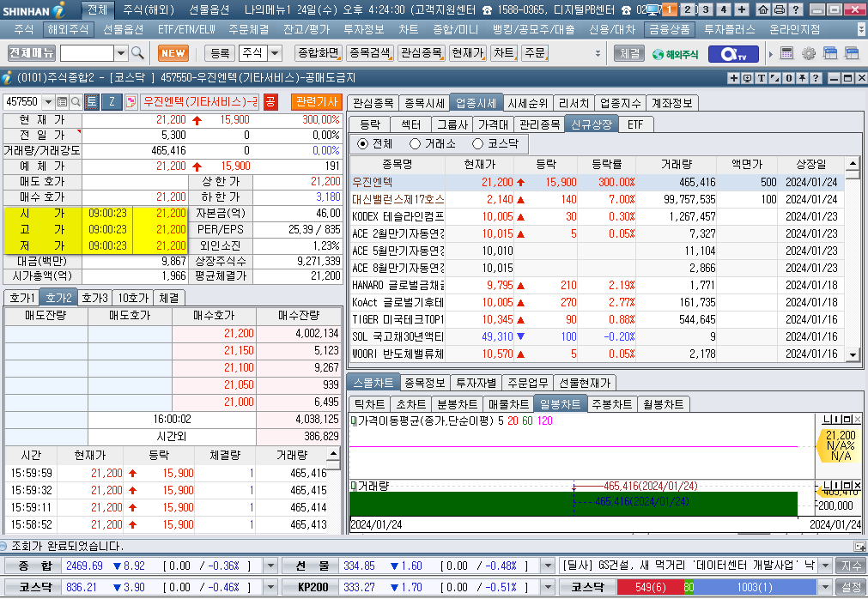Click the stock search magnifier beside code field
868x599 pixels.
click(76, 102)
